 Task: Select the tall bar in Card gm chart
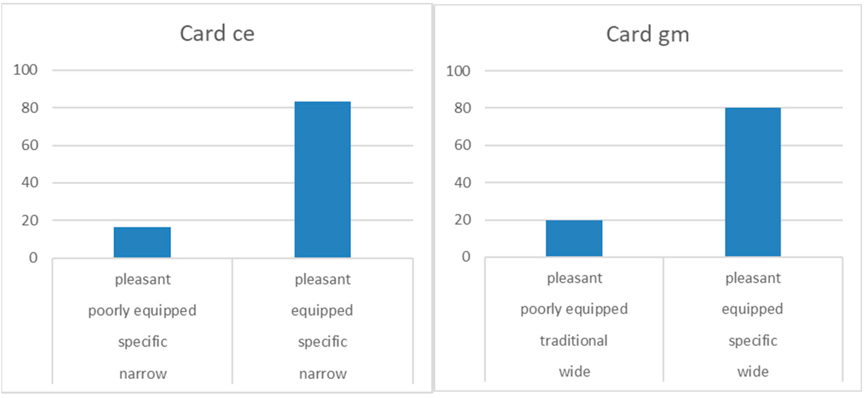coord(753,182)
